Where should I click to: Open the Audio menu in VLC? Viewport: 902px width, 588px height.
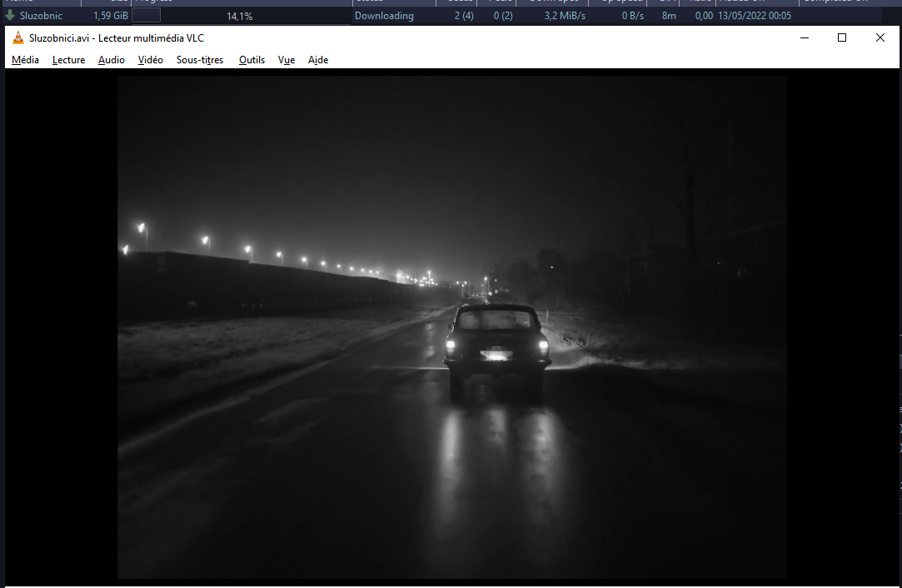point(111,60)
